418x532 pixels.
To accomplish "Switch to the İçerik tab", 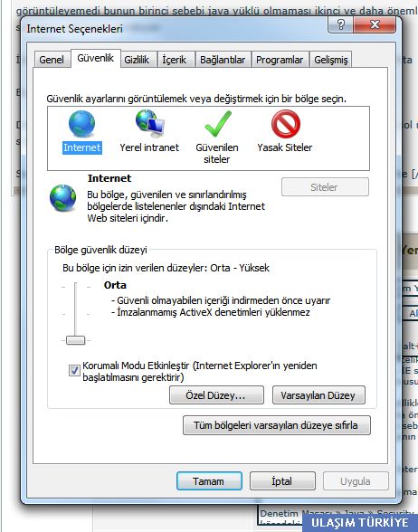I will (x=175, y=60).
